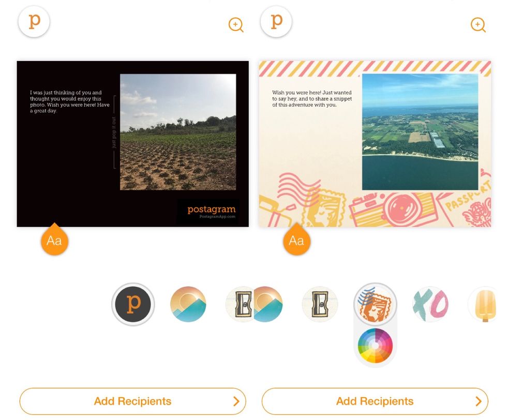Zoom in on the left black postcard

(x=236, y=25)
